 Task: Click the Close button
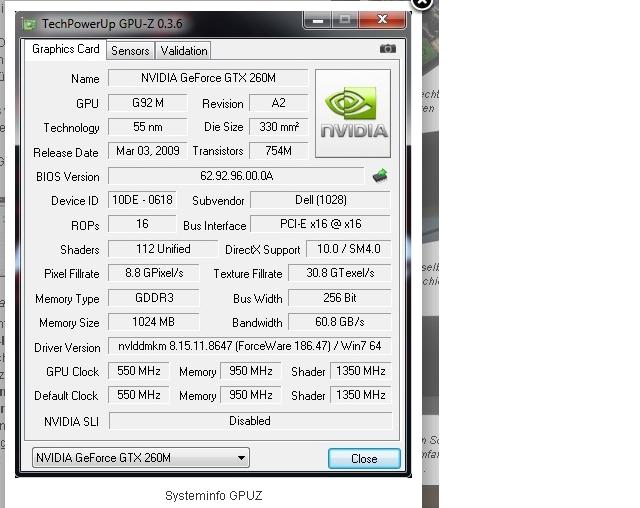coord(364,459)
